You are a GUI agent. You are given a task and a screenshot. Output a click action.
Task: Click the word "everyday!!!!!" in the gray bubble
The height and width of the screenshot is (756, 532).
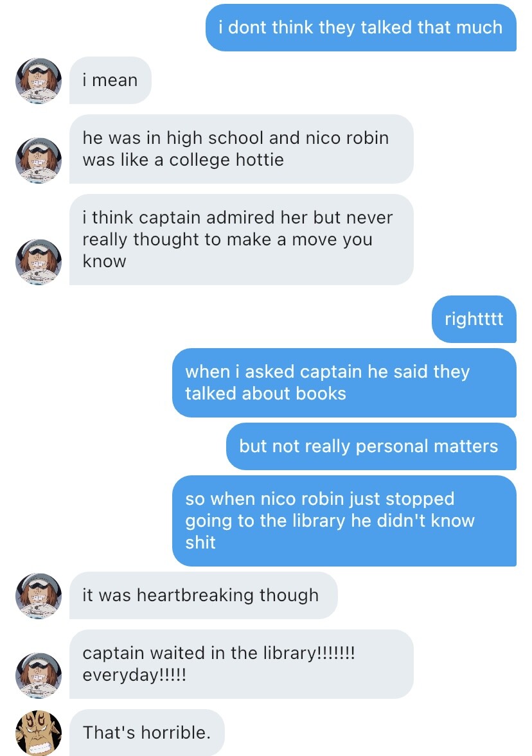coord(134,676)
